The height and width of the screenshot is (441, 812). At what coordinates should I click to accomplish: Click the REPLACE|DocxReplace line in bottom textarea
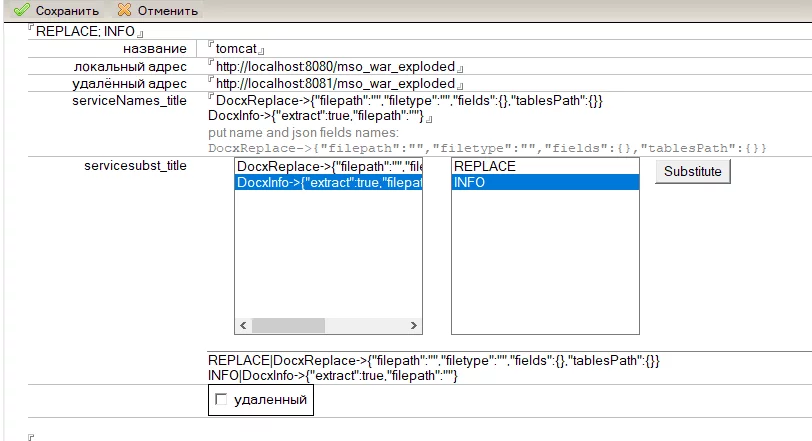coord(433,360)
